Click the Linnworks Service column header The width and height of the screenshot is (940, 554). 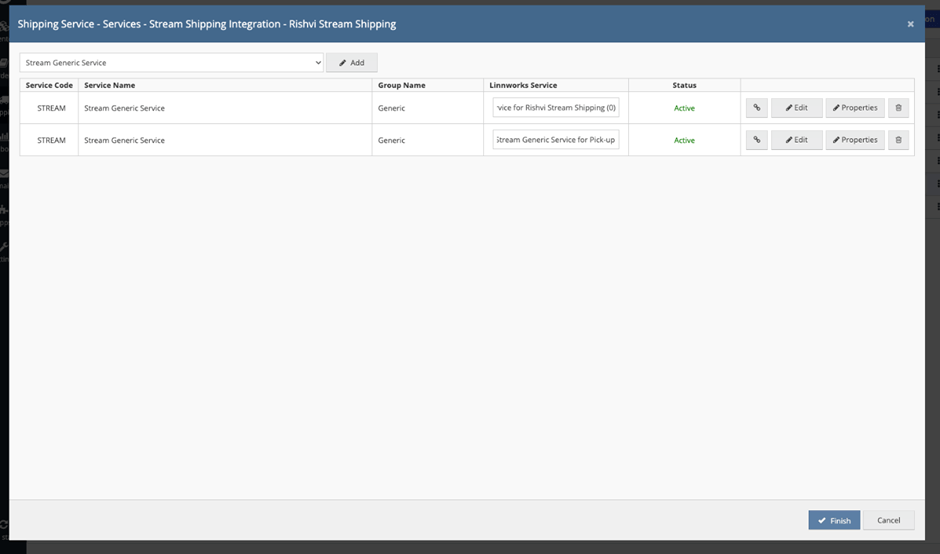coord(523,85)
